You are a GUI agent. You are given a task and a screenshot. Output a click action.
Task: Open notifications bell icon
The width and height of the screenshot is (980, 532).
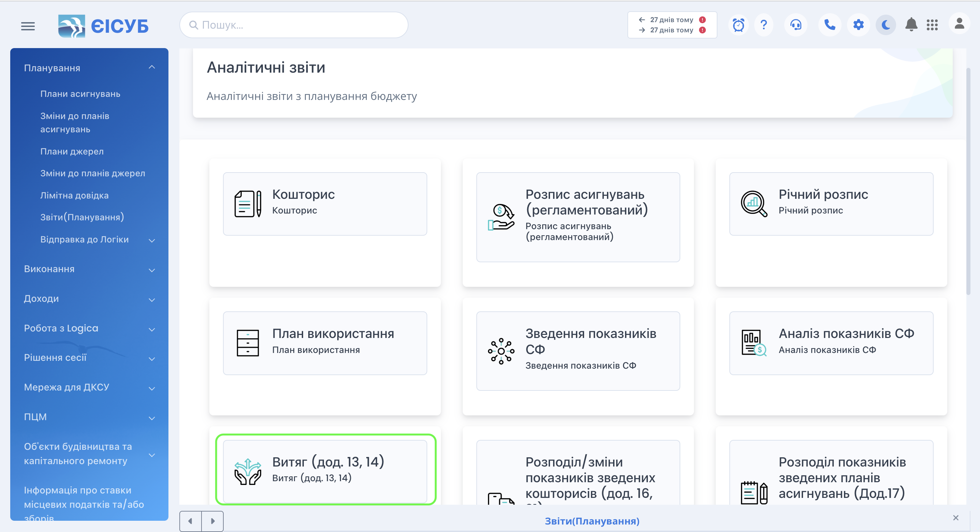click(x=911, y=25)
